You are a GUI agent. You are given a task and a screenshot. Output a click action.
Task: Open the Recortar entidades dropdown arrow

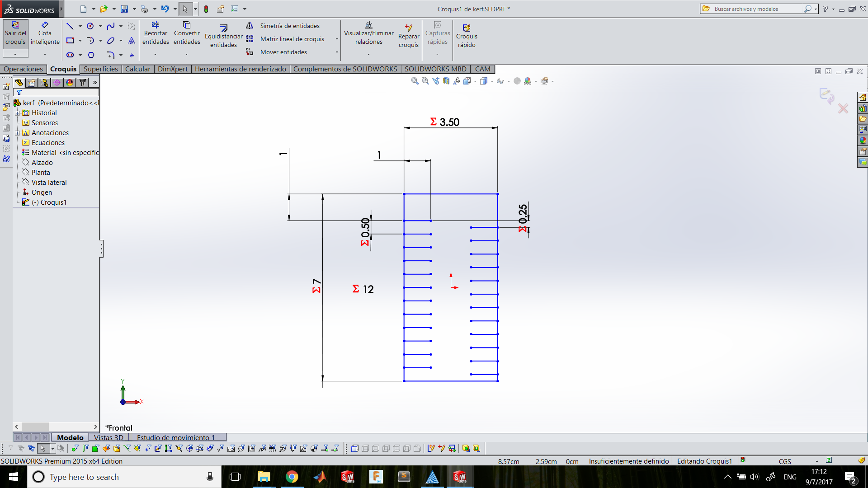(155, 55)
